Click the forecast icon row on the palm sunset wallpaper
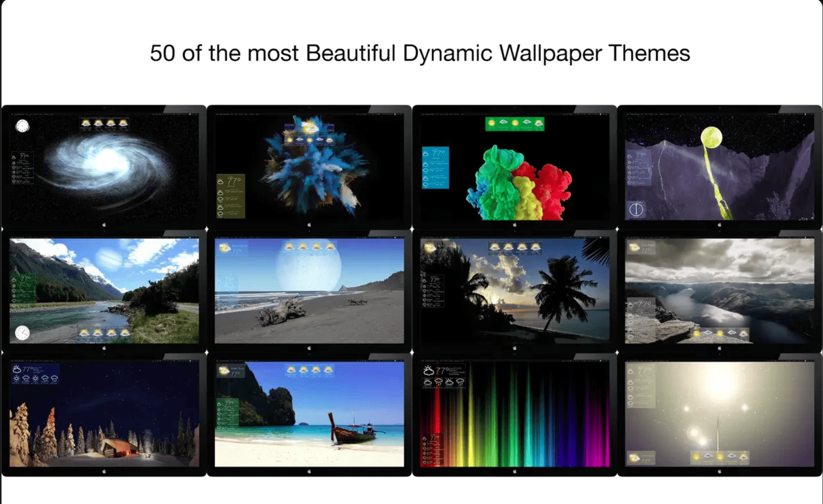 (x=515, y=248)
